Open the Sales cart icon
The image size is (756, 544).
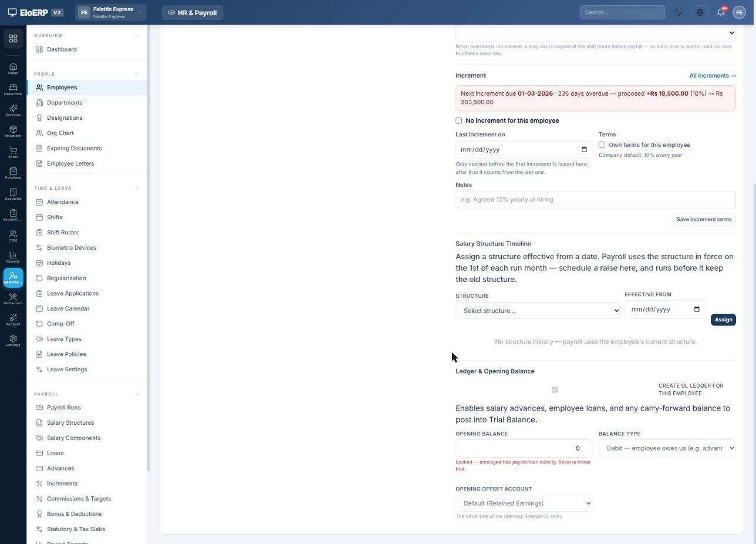coord(13,153)
